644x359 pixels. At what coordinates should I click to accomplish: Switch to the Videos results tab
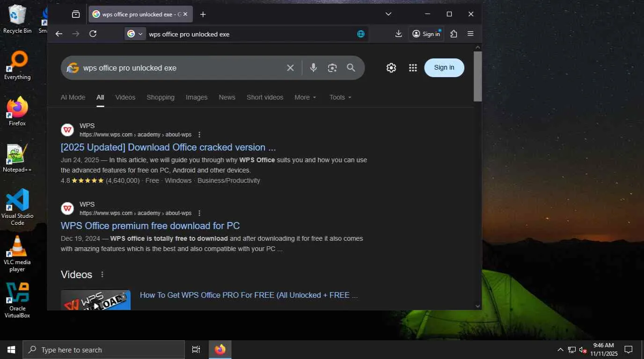tap(125, 97)
